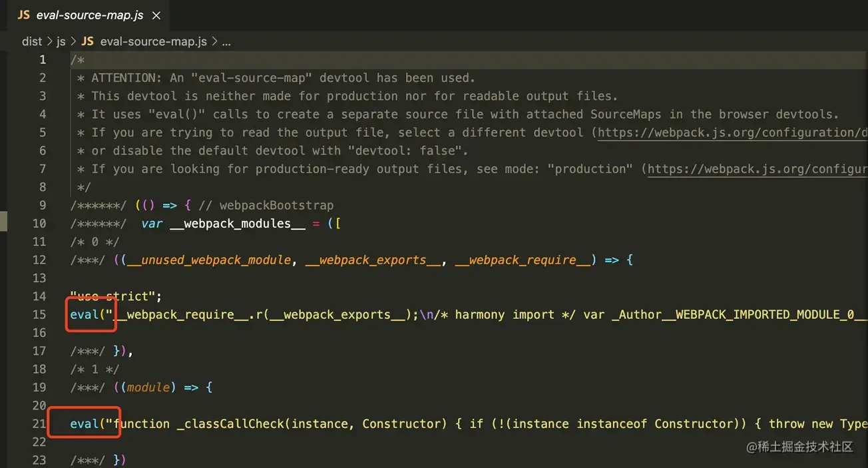Click the module parameter on line 19
Screen dimensions: 868x468
pos(148,387)
